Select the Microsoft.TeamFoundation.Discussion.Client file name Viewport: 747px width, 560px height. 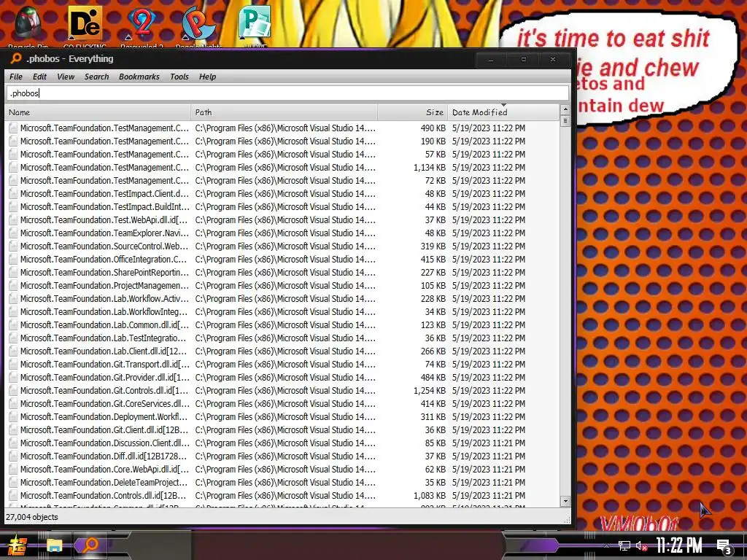tap(104, 443)
